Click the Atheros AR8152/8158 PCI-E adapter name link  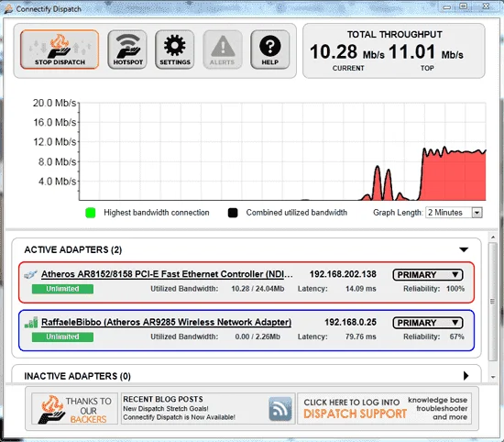(x=167, y=274)
